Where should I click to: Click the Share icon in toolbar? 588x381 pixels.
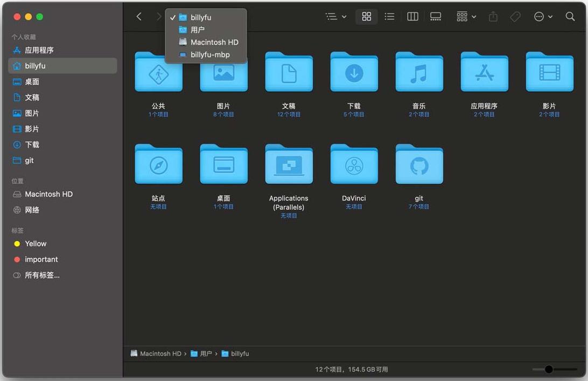click(493, 17)
